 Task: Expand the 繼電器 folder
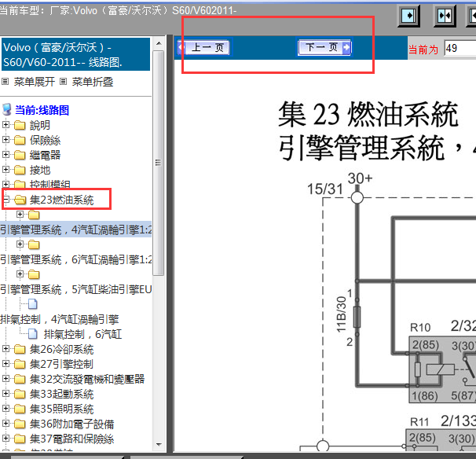[5, 154]
